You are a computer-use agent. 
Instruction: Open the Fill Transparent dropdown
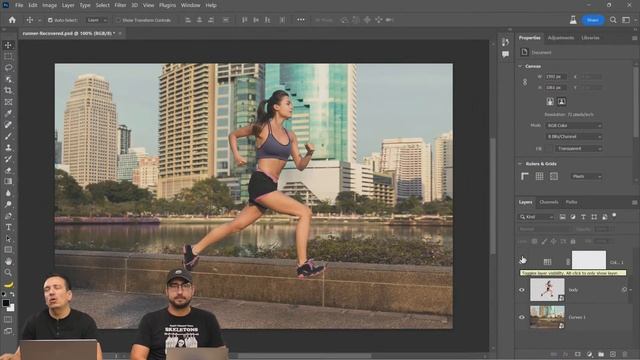[x=578, y=149]
